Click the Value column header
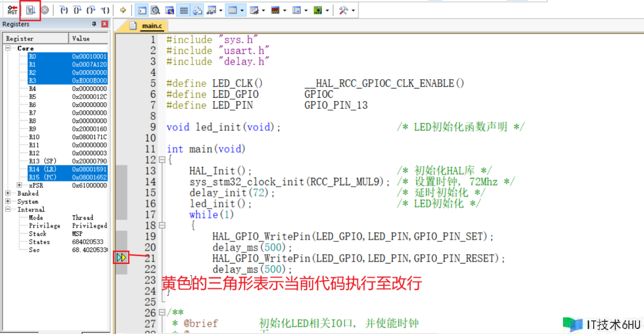 coord(88,38)
